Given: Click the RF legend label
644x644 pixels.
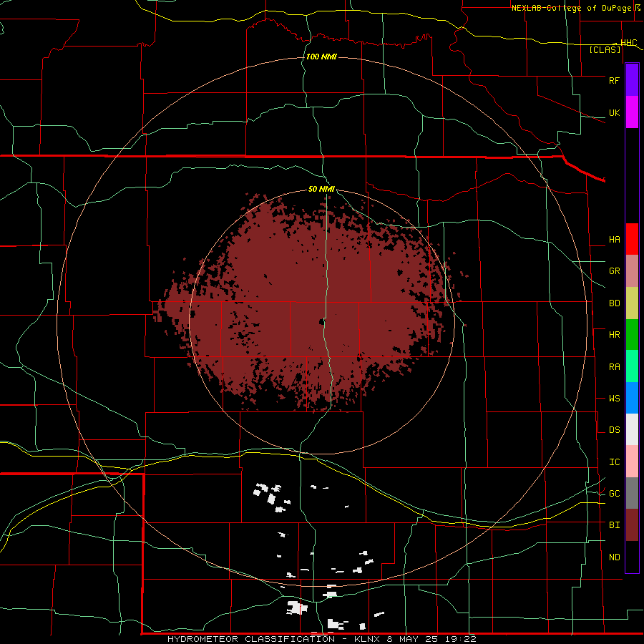Looking at the screenshot, I should 614,80.
